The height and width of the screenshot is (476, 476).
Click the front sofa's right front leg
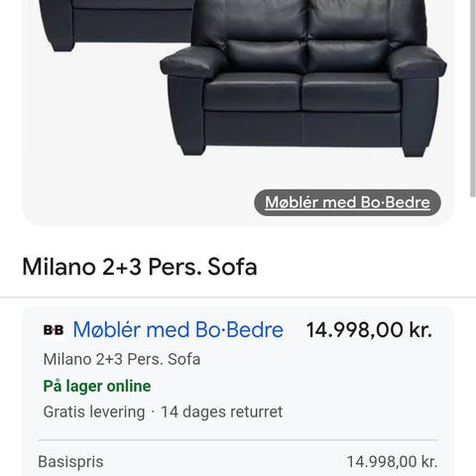[414, 151]
